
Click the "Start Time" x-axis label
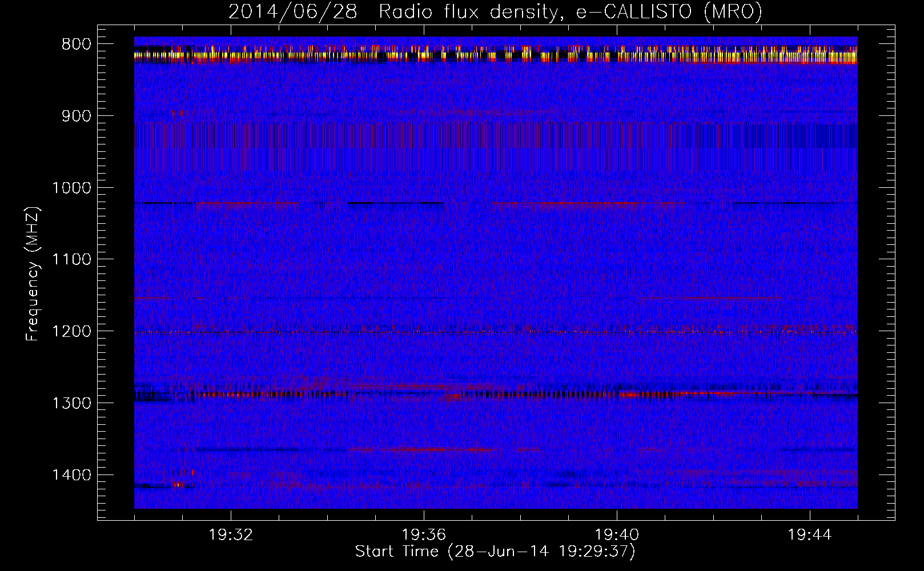[x=495, y=552]
